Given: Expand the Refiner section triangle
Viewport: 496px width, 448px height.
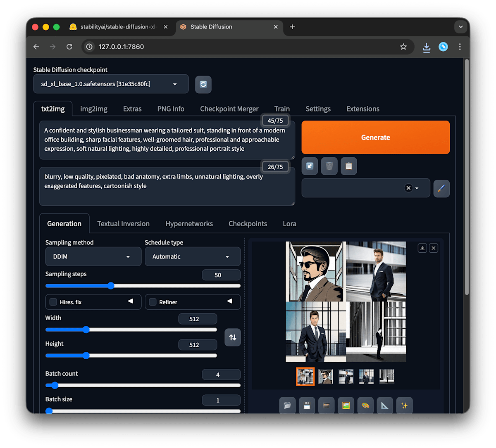Looking at the screenshot, I should 230,301.
